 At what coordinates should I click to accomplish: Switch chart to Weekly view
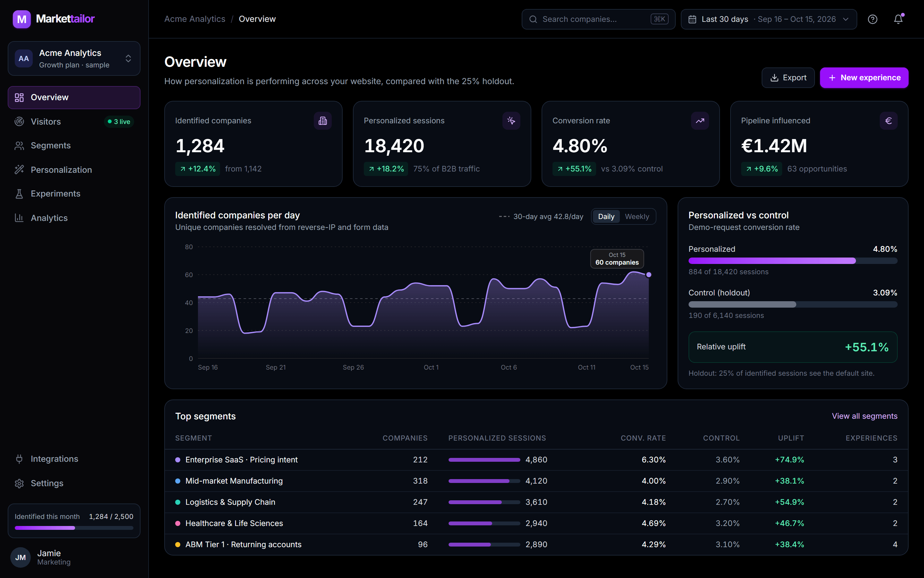pos(637,216)
